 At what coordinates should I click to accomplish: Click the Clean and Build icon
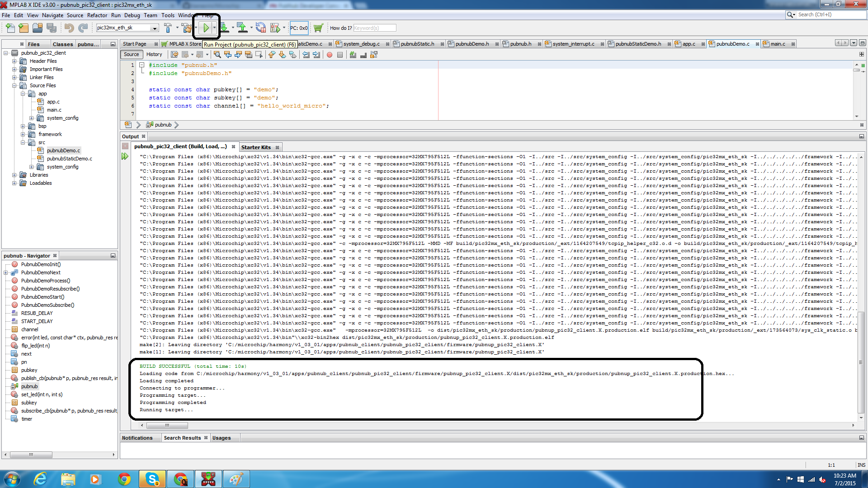[x=186, y=28]
